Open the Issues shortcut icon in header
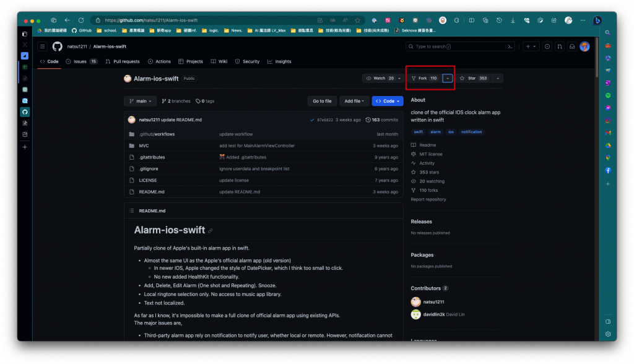Image resolution: width=634 pixels, height=364 pixels. [x=547, y=46]
